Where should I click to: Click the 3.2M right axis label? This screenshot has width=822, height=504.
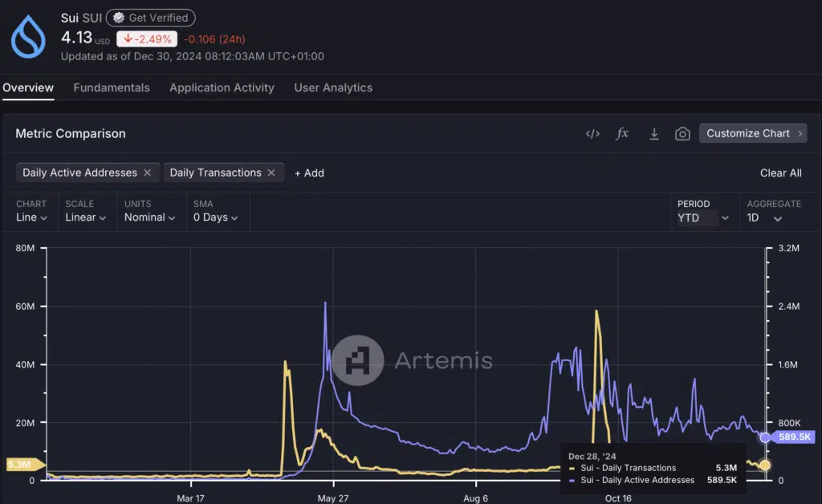[x=788, y=248]
